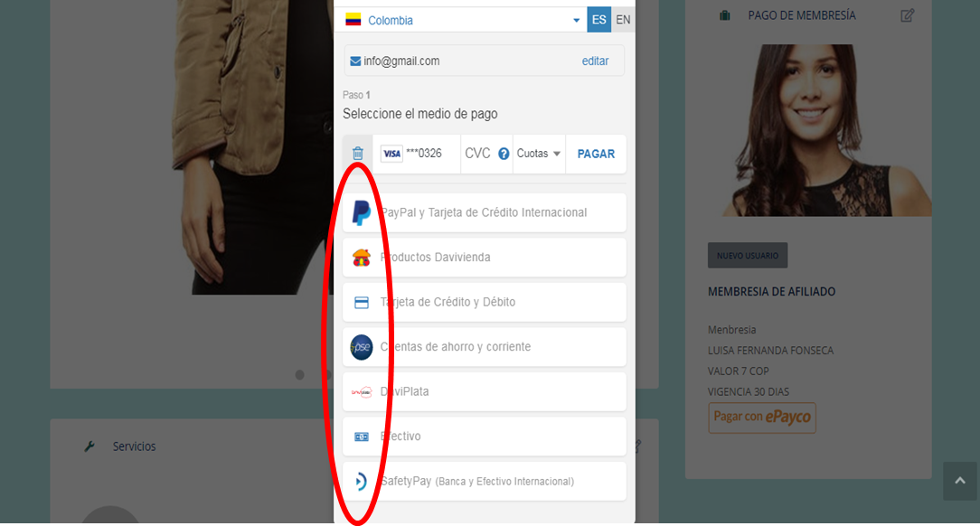
Task: Choose SafetyPay Banca y Efectivo Internacional
Action: [x=485, y=482]
